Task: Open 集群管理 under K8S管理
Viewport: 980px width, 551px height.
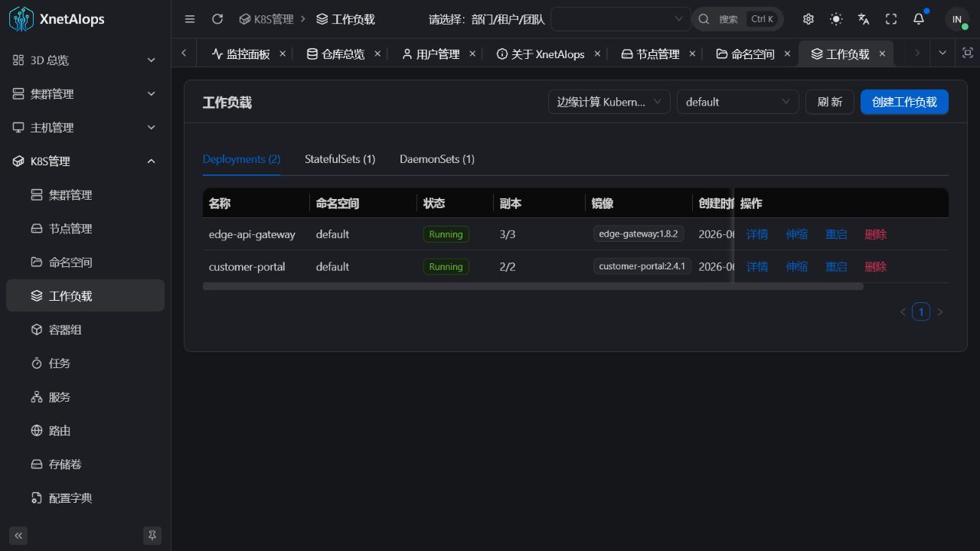Action: coord(85,194)
